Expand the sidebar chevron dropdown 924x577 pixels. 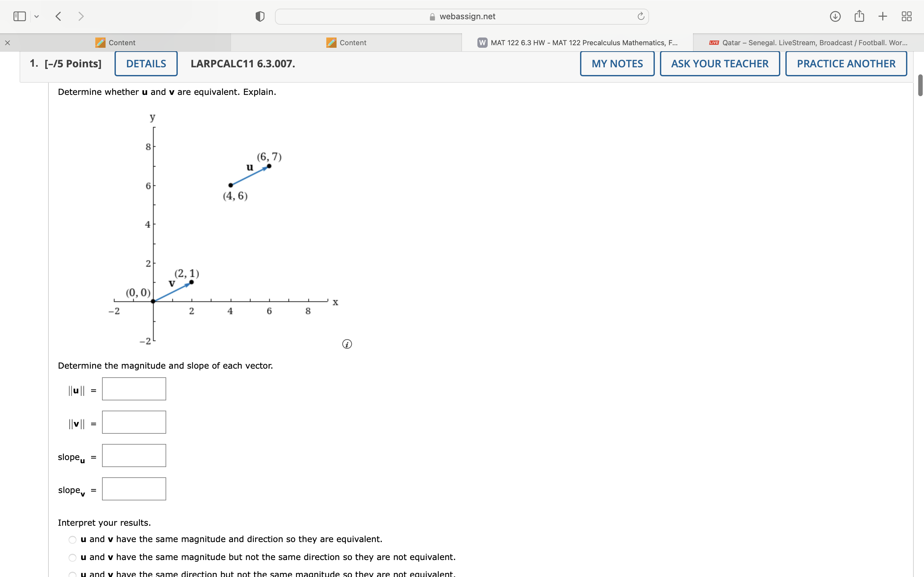tap(37, 16)
